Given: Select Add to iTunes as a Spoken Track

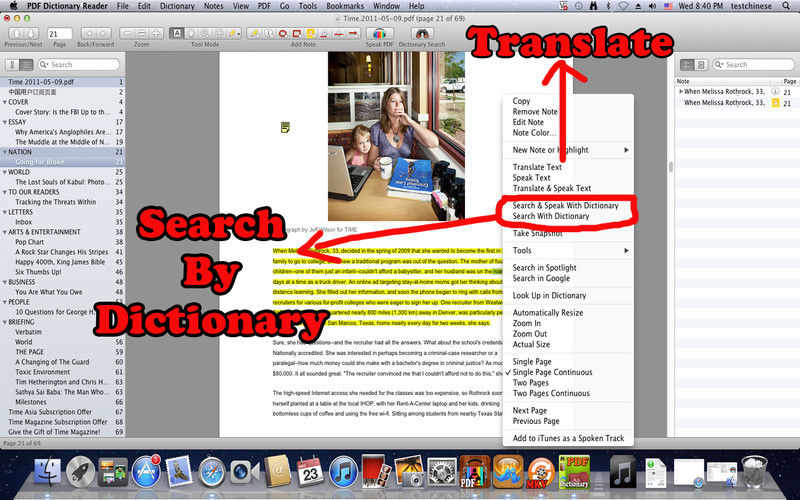Looking at the screenshot, I should click(568, 438).
